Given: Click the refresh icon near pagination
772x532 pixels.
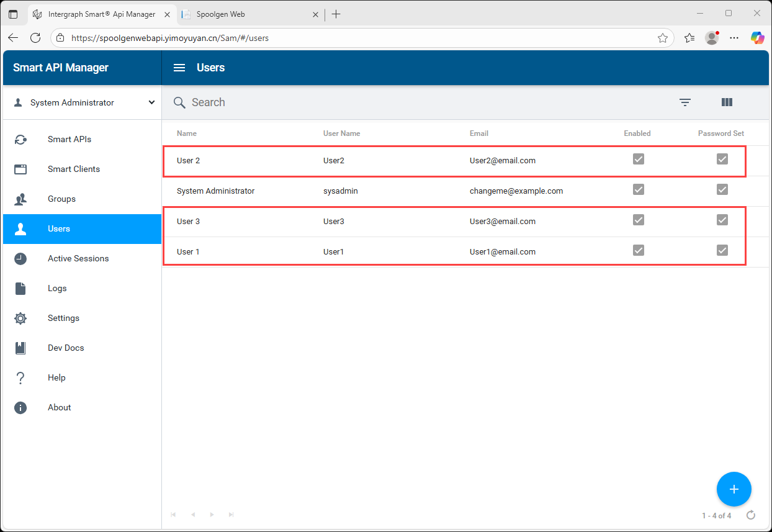Looking at the screenshot, I should click(x=751, y=515).
